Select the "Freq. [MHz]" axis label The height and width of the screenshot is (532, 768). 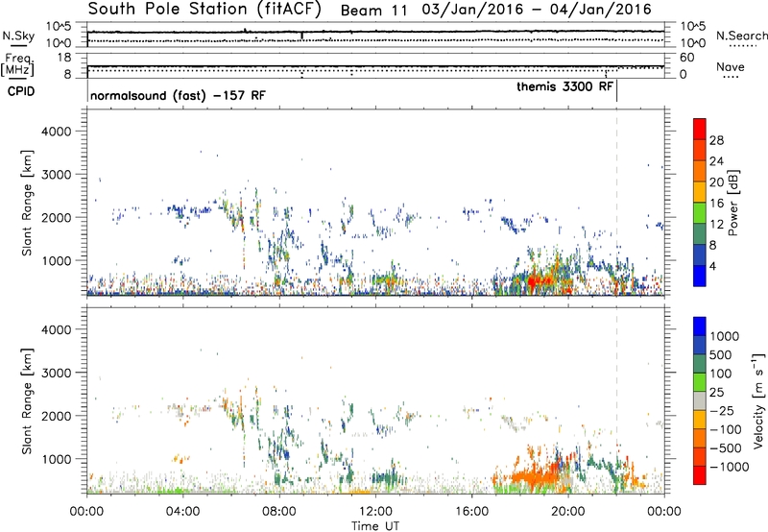[19, 65]
